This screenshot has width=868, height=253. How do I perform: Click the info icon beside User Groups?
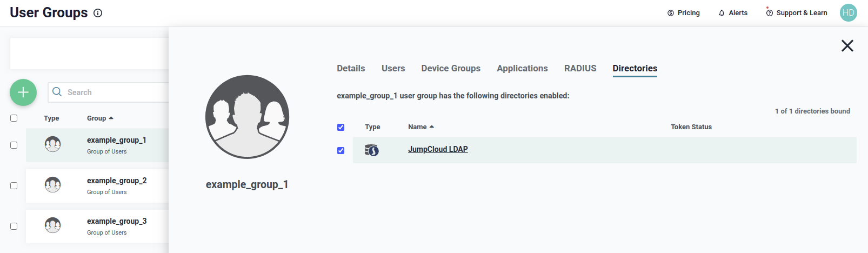coord(98,13)
